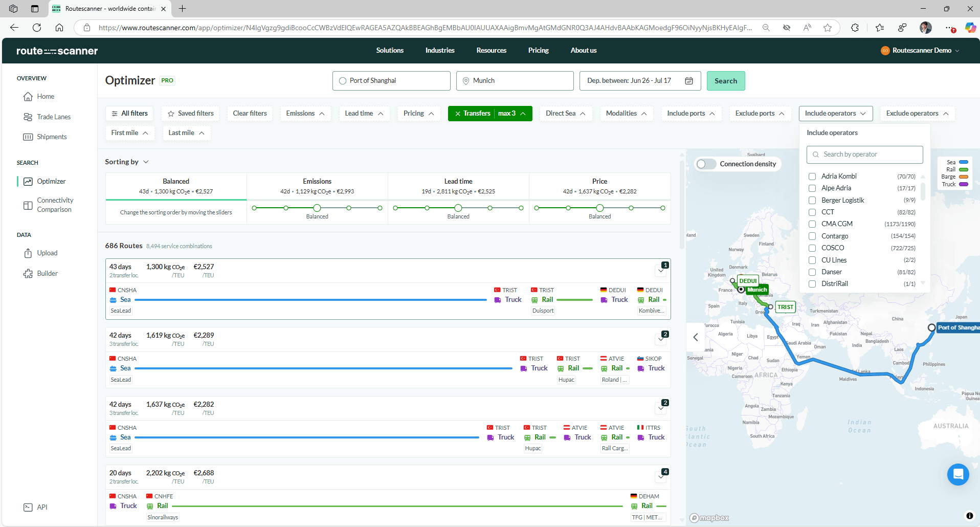The width and height of the screenshot is (980, 527).
Task: Open Shipments icon in sidebar
Action: point(28,137)
